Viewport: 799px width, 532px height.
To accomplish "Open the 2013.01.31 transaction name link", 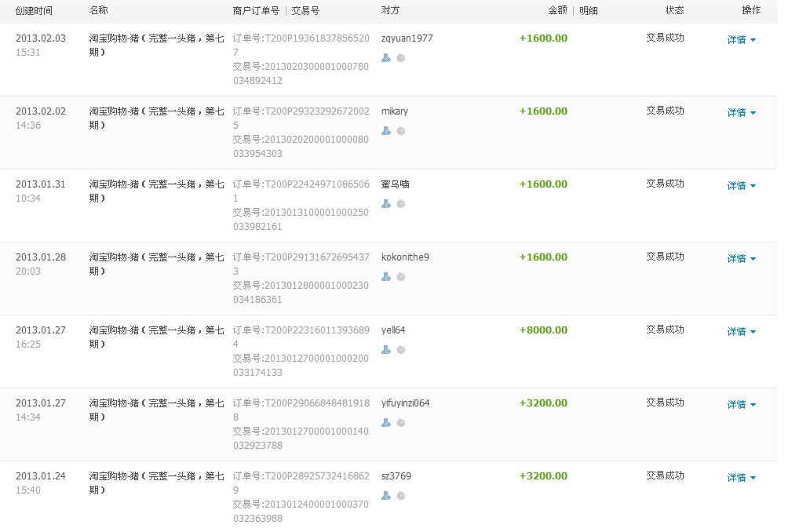I will point(156,191).
